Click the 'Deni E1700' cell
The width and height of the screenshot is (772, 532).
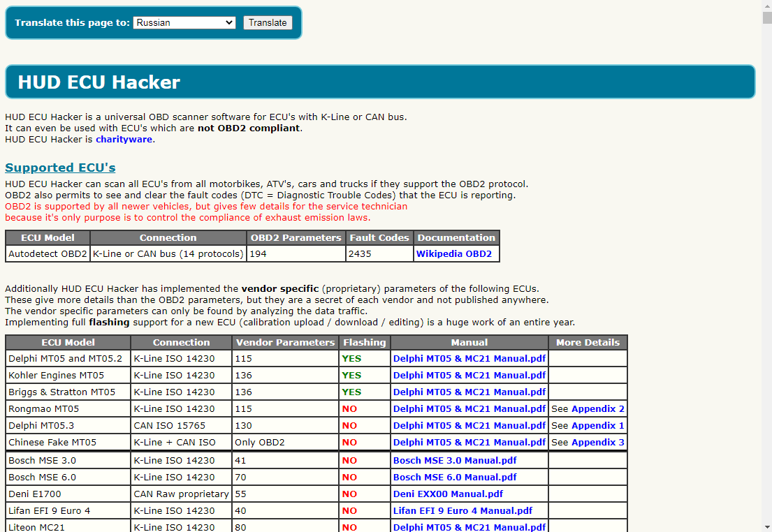[68, 494]
